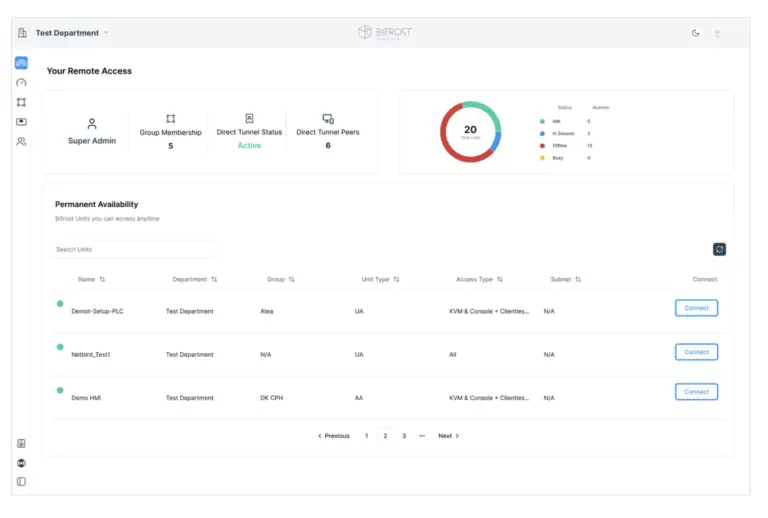This screenshot has width=768, height=518.
Task: Sort table by Unit Type column
Action: (380, 279)
